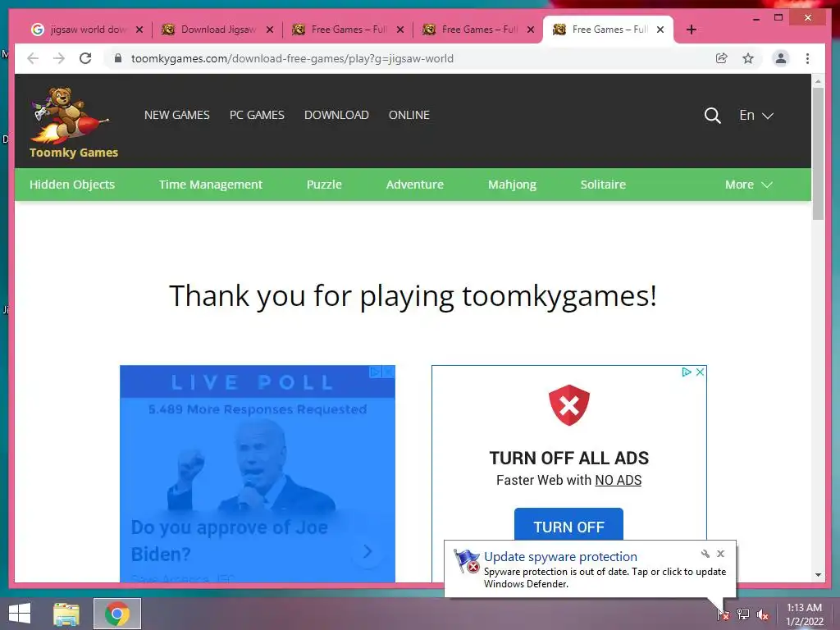Click the vertical scrollbar thumb
840x630 pixels.
[818, 153]
